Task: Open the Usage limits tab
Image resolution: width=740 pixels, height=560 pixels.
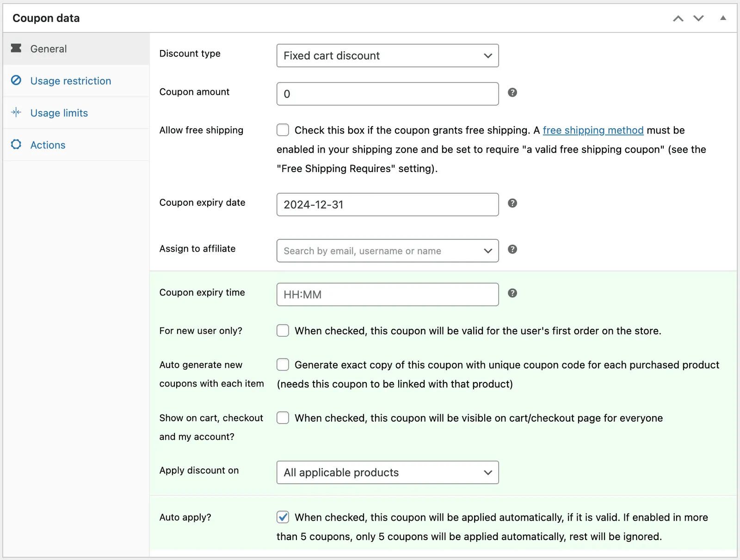Action: 76,113
